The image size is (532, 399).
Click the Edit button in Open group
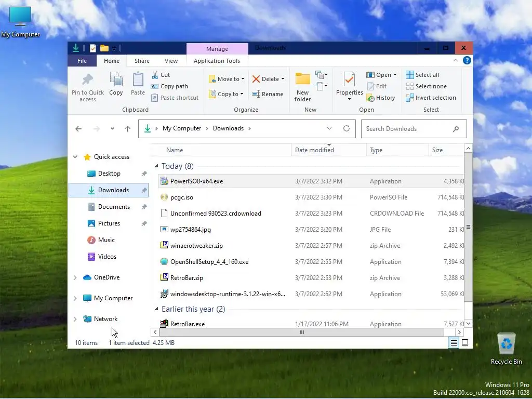(x=377, y=87)
